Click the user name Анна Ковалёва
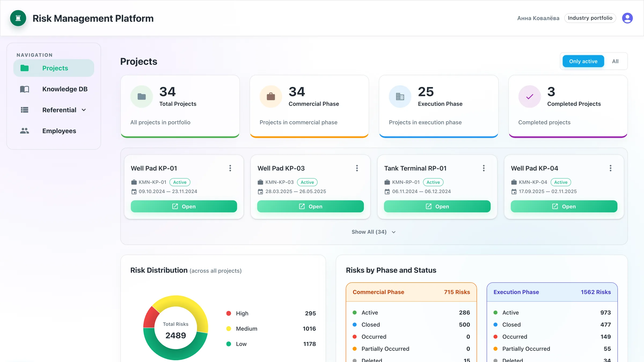The width and height of the screenshot is (644, 362). 538,18
